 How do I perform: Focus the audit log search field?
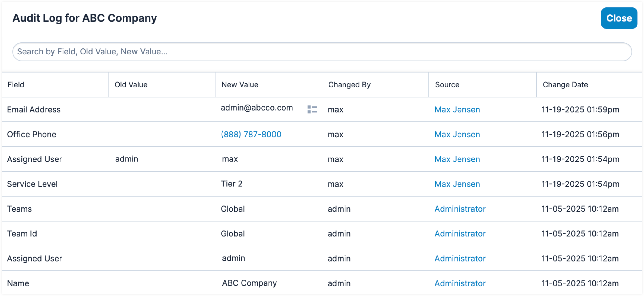[322, 51]
